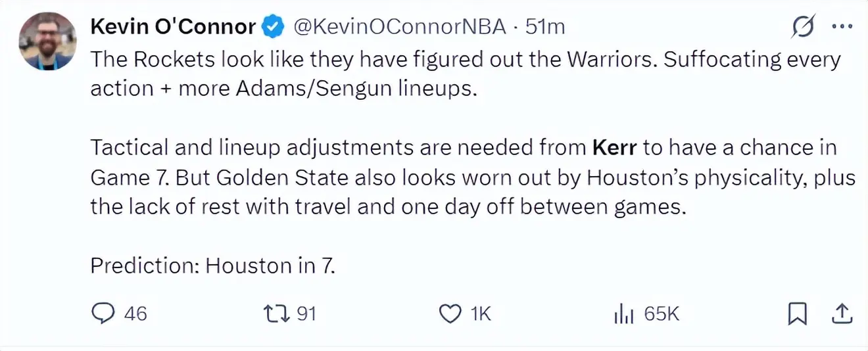This screenshot has height=351, width=868.
Task: Open the three-dot more options menu
Action: point(842,27)
